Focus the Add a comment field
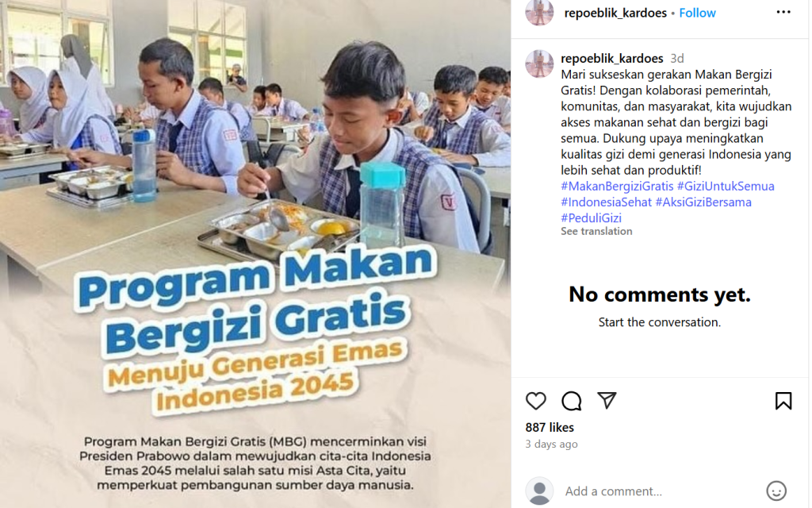812x508 pixels. [659, 491]
